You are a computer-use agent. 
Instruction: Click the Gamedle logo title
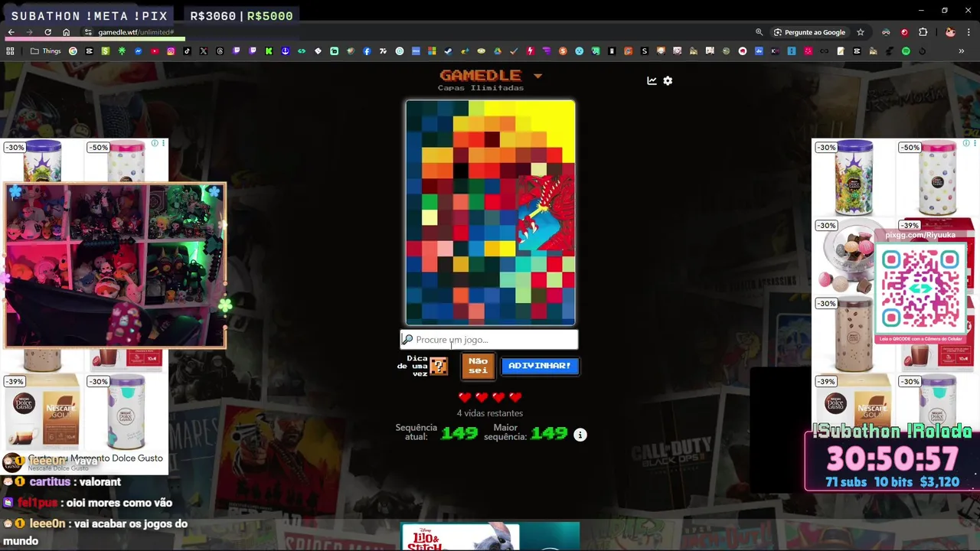pos(480,75)
